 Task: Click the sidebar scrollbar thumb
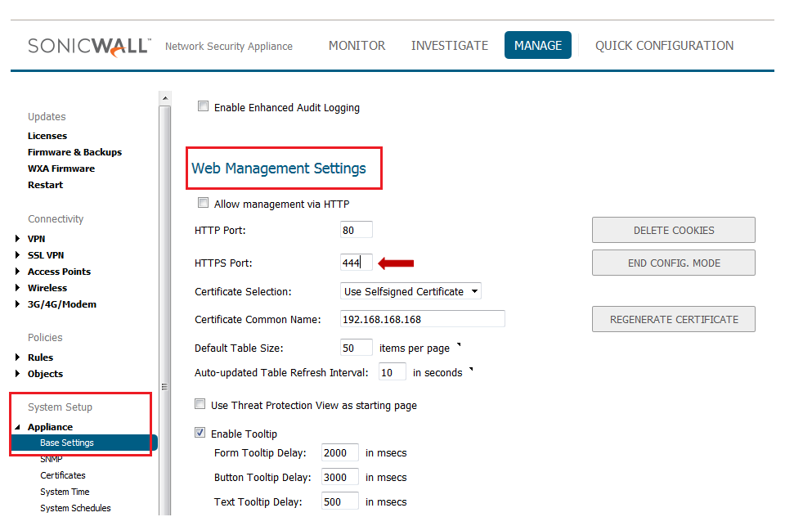click(164, 311)
